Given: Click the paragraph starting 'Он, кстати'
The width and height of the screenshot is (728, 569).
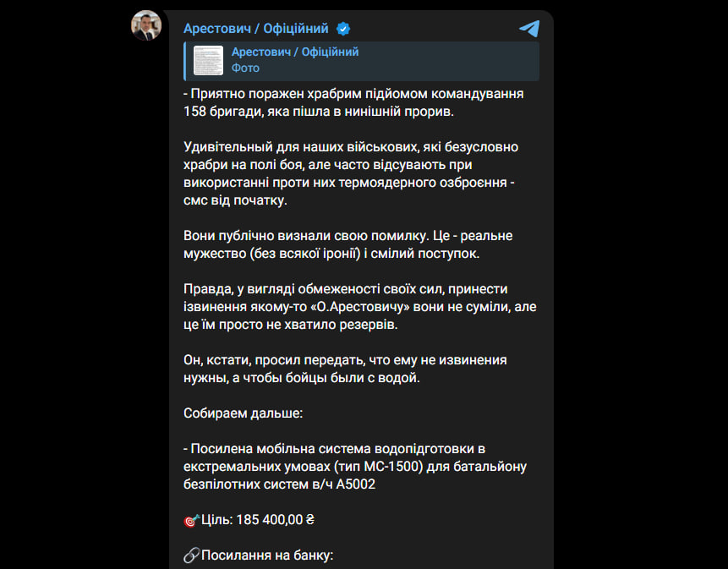Looking at the screenshot, I should [x=345, y=369].
